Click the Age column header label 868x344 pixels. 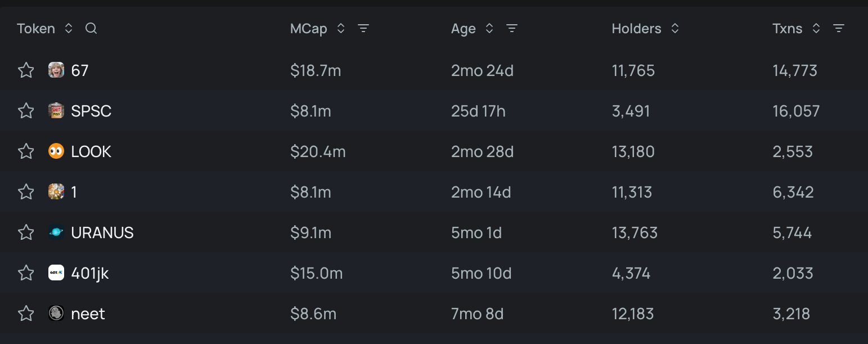[x=463, y=29]
